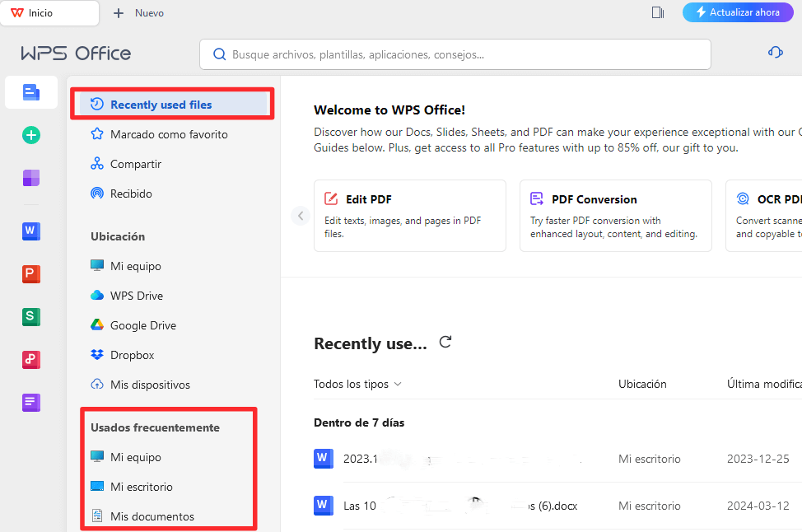Open the Documents icon in left rail

click(x=31, y=92)
